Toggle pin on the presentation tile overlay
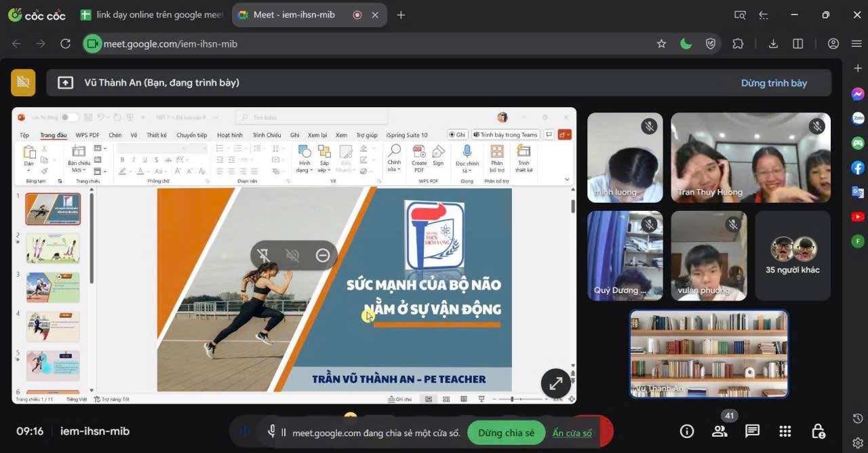 [x=263, y=255]
